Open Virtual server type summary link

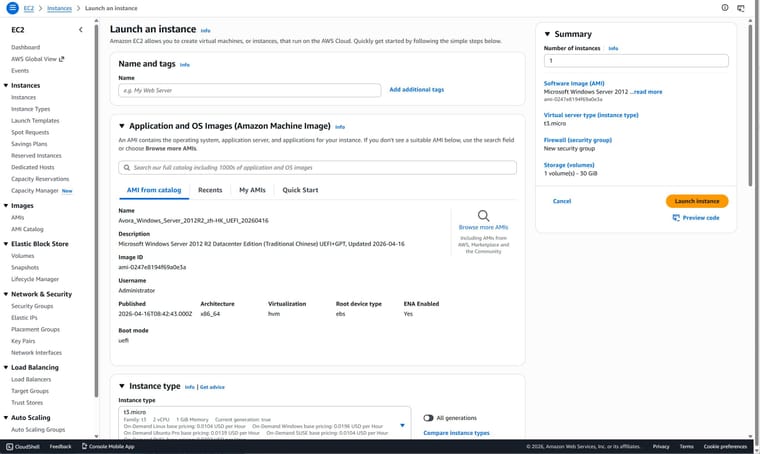(591, 115)
